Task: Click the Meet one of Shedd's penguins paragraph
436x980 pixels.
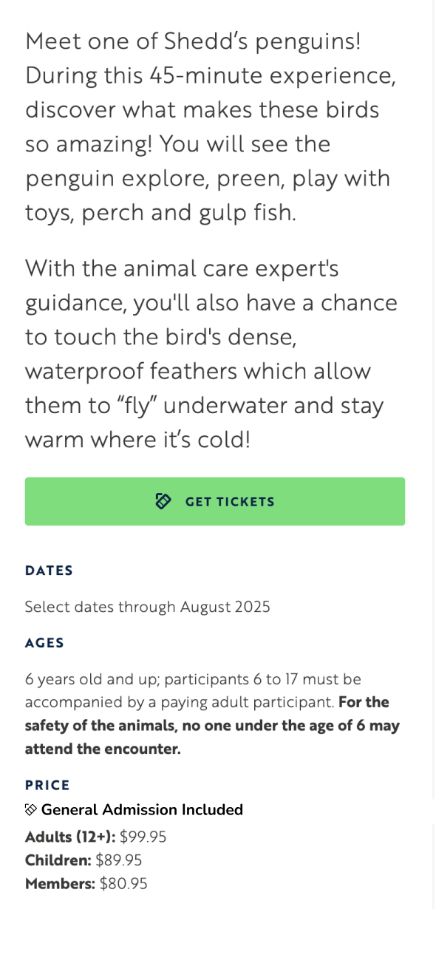Action: click(208, 126)
